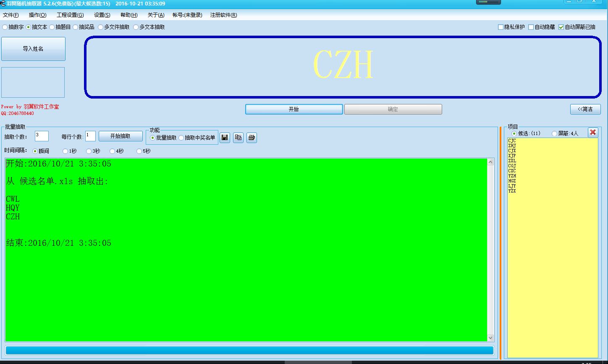Click the print results printer icon
The image size is (608, 364).
coord(252,137)
